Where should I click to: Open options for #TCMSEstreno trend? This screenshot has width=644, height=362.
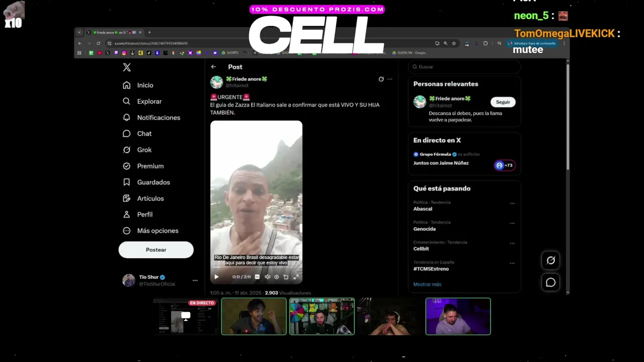[x=512, y=263]
